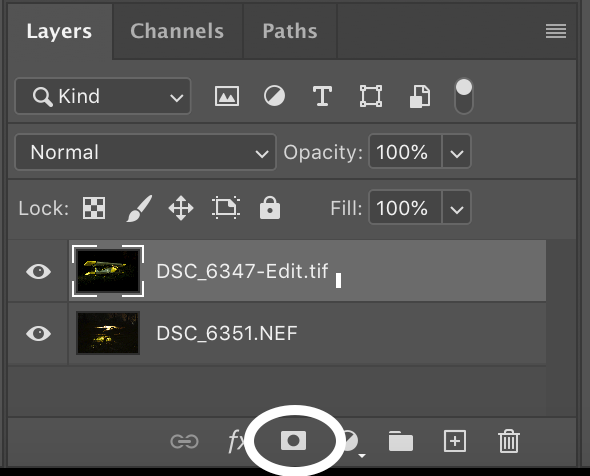Screen dimensions: 590x476
Task: Create a new layer
Action: click(x=455, y=441)
